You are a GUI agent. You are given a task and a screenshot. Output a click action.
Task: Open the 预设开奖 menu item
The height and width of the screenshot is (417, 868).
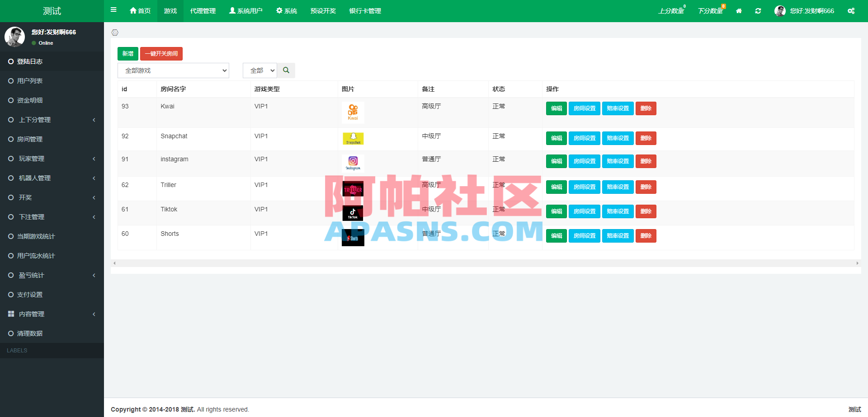click(323, 10)
